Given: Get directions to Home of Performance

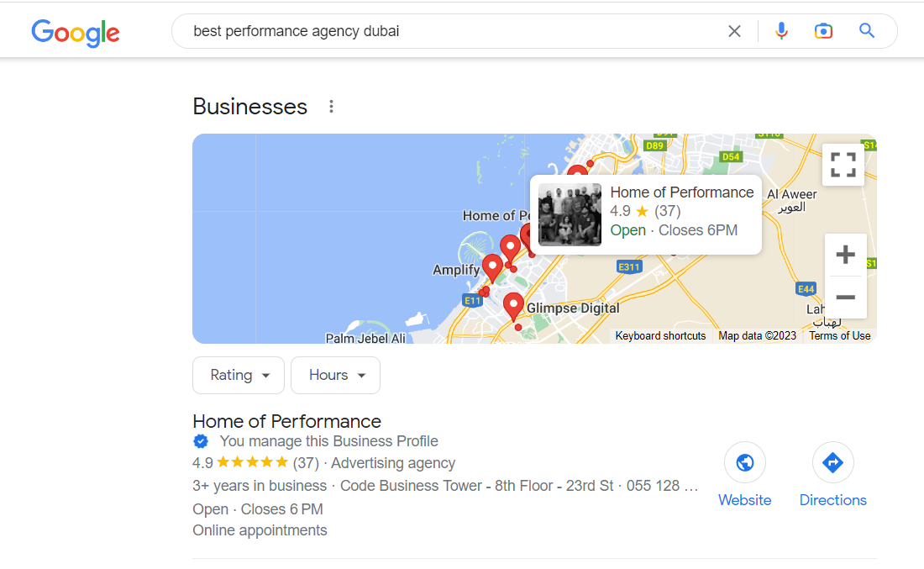Looking at the screenshot, I should (x=832, y=475).
